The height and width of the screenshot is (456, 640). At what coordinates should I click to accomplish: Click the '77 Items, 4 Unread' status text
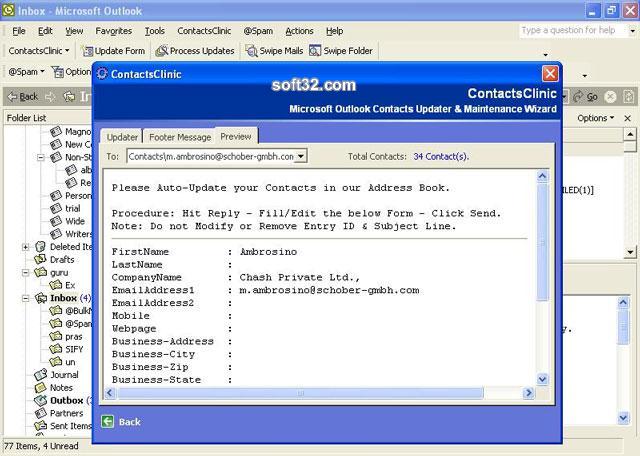(41, 446)
